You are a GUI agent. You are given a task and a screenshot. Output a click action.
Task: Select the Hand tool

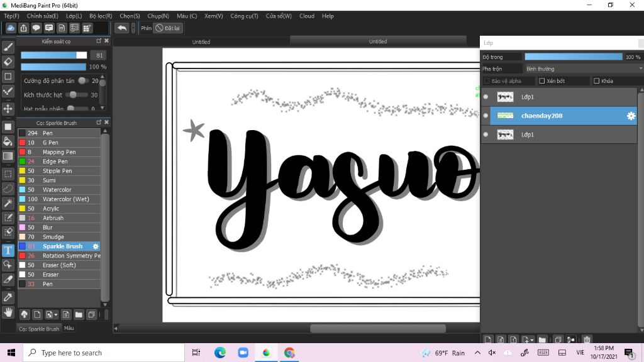[8, 312]
